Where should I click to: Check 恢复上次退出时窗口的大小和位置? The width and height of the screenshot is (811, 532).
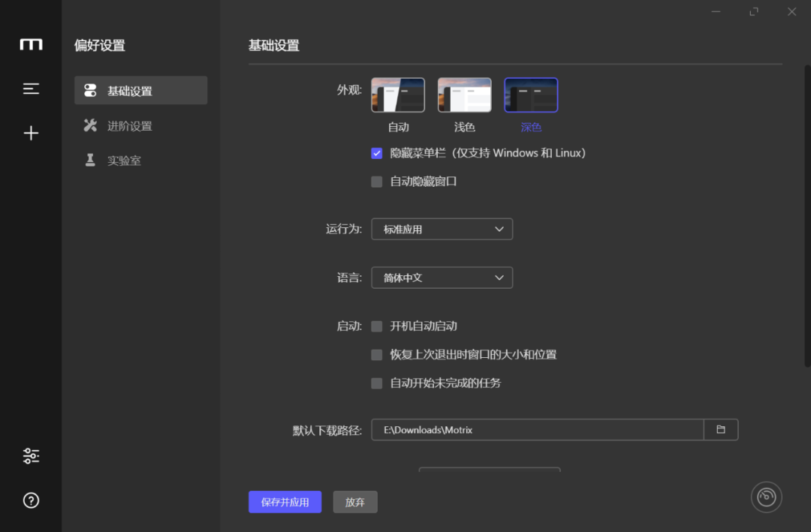coord(376,355)
